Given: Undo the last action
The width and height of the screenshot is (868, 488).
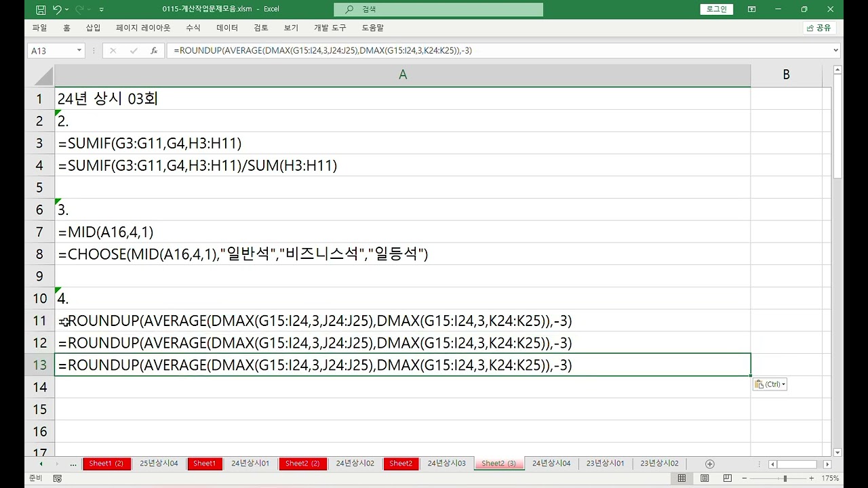Looking at the screenshot, I should pyautogui.click(x=57, y=9).
